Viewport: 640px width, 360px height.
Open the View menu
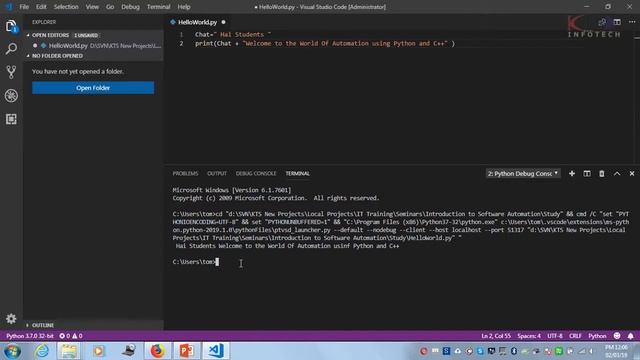(x=92, y=7)
